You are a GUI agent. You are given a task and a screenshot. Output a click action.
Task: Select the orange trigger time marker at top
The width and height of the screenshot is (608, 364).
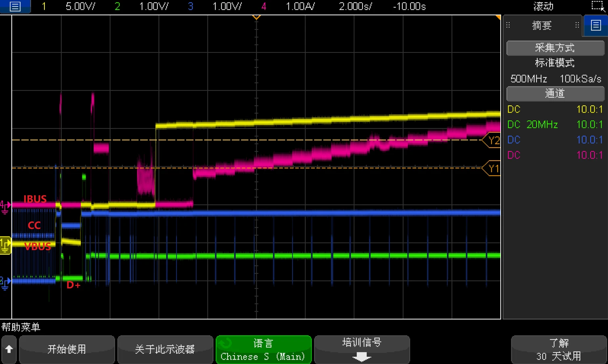pyautogui.click(x=256, y=17)
